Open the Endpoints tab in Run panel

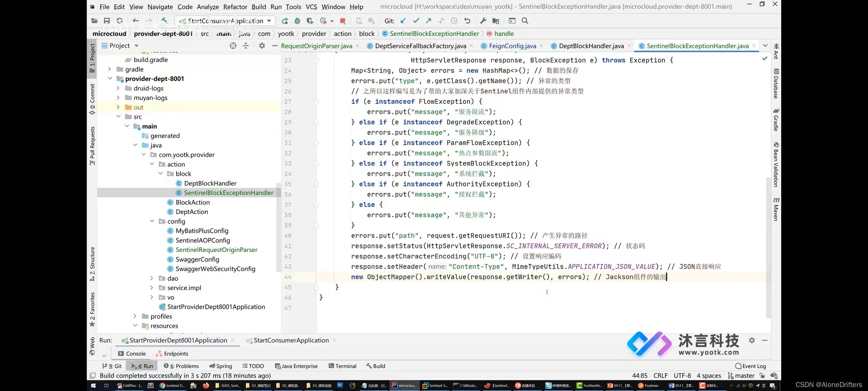point(172,354)
